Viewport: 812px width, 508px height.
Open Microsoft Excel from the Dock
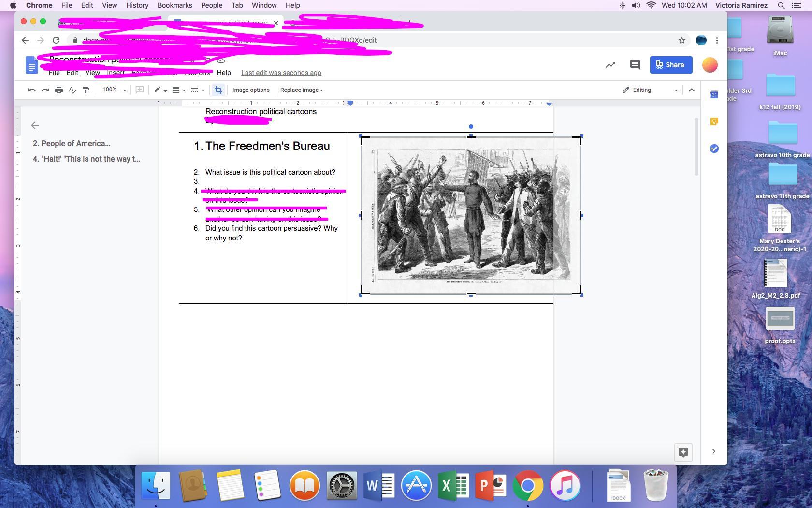pos(453,485)
